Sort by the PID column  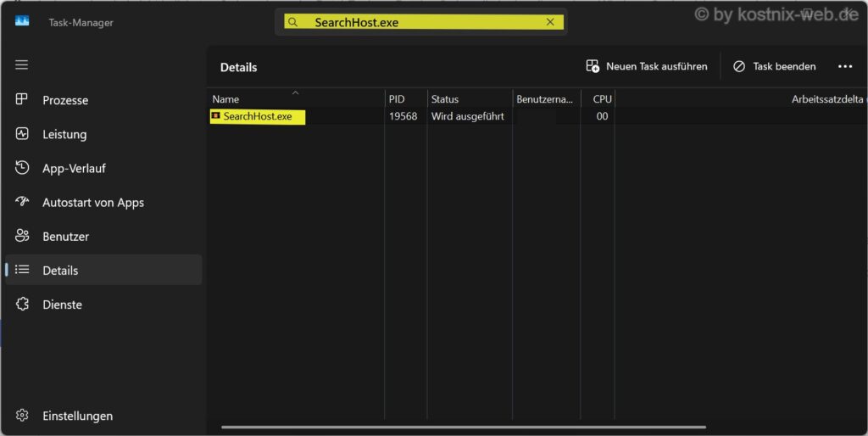point(406,99)
